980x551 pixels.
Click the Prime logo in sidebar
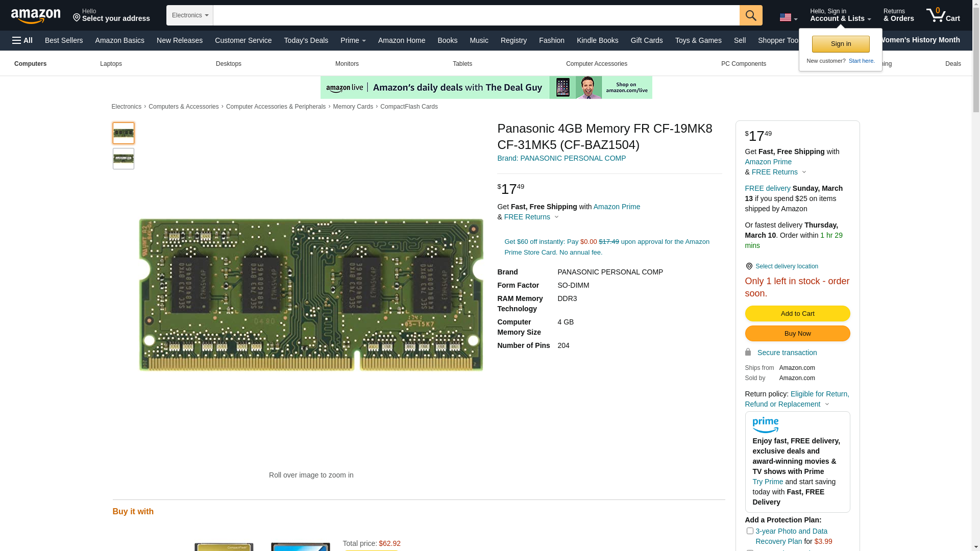tap(765, 425)
